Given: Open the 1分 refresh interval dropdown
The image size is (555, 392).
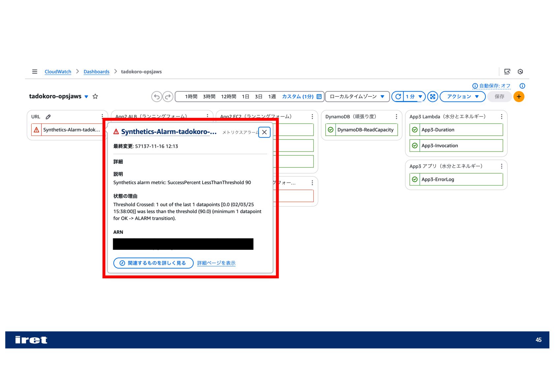Looking at the screenshot, I should click(414, 97).
